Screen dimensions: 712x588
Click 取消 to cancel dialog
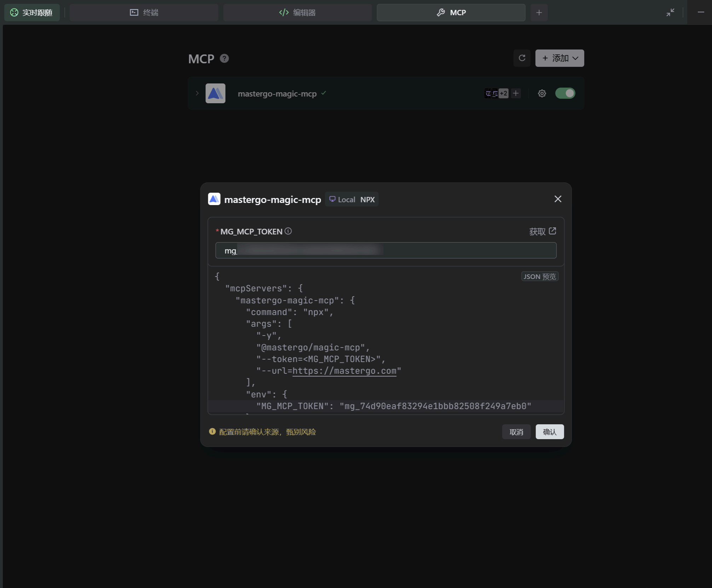click(x=516, y=432)
